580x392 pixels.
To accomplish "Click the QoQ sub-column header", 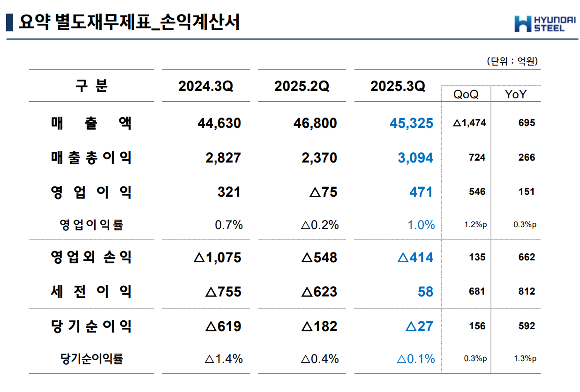I will click(466, 94).
